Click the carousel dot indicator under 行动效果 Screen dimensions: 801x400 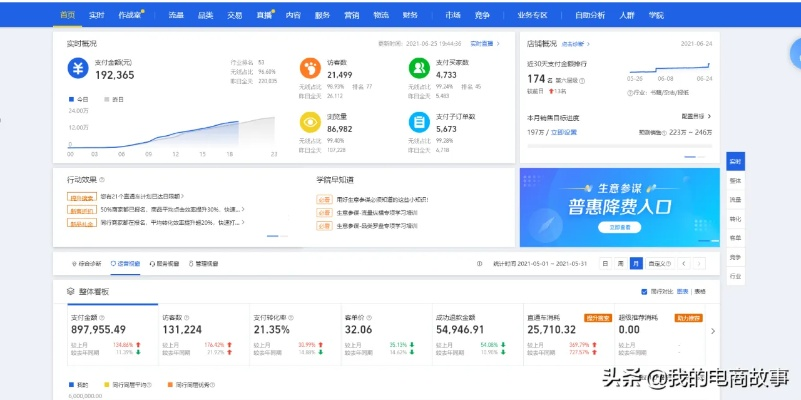coord(273,236)
